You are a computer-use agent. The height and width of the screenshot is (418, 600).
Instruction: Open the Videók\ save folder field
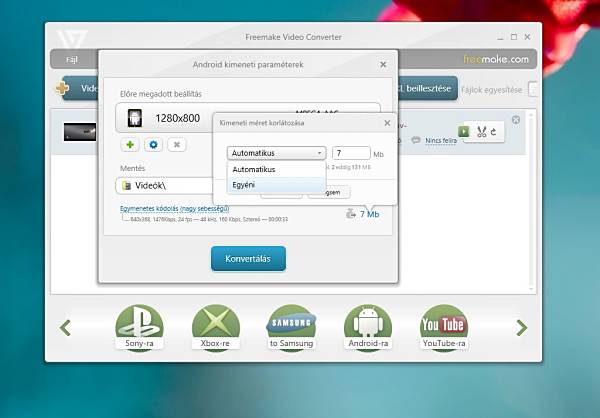165,186
